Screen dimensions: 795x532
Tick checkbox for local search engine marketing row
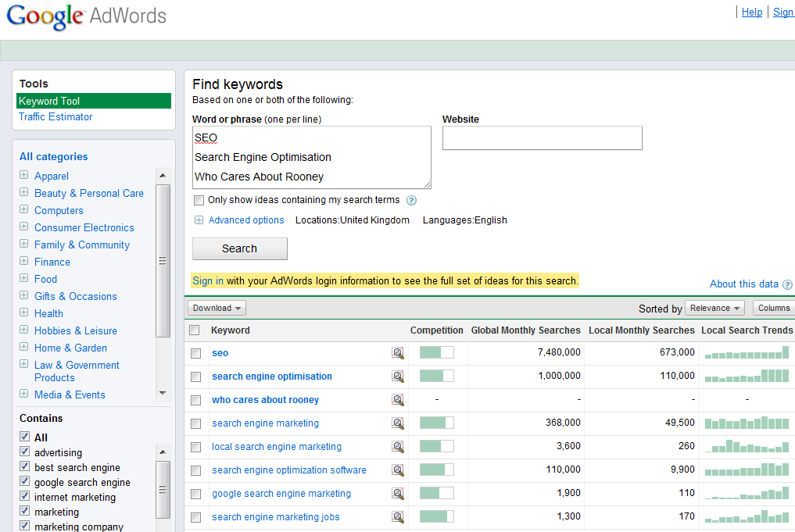[195, 447]
